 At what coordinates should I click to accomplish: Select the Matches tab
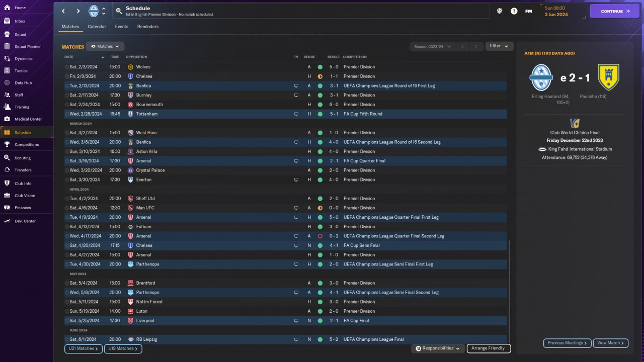[70, 27]
